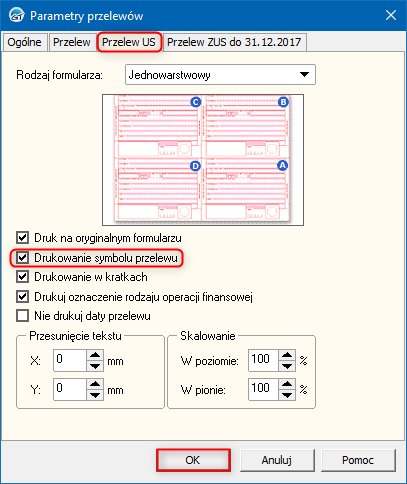Click the form section A marker

(283, 165)
